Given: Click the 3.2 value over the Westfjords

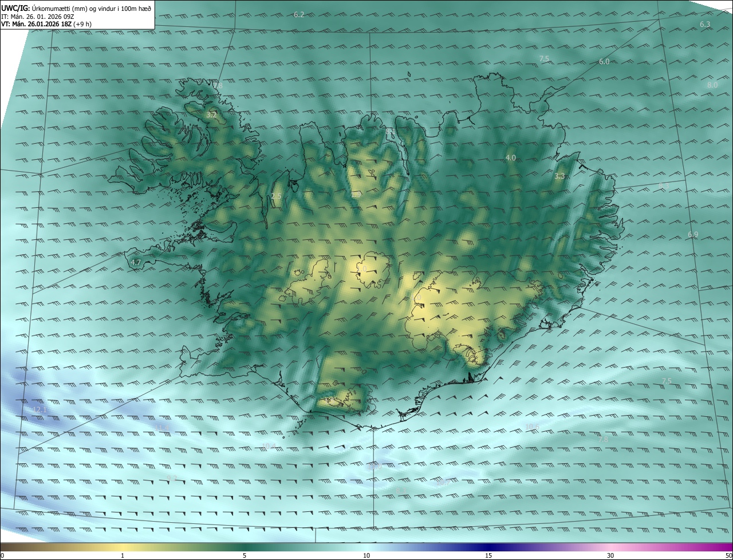Looking at the screenshot, I should click(211, 115).
